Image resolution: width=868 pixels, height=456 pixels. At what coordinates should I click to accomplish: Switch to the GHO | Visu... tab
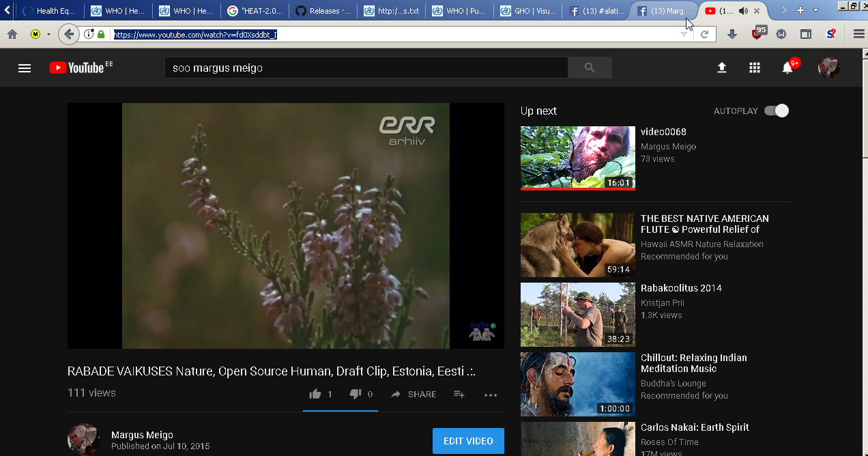528,11
